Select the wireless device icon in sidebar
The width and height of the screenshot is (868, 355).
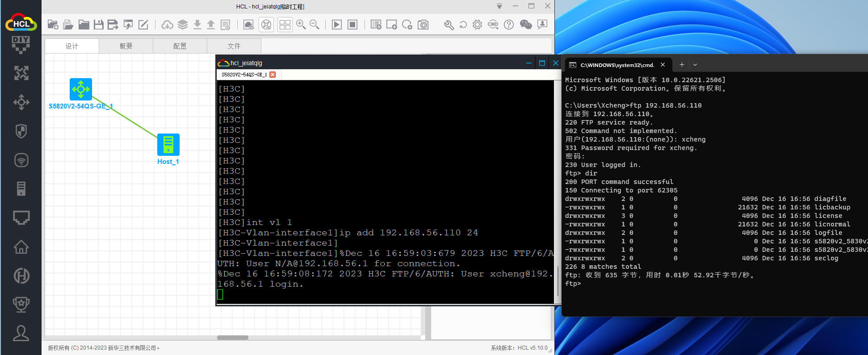click(x=21, y=160)
